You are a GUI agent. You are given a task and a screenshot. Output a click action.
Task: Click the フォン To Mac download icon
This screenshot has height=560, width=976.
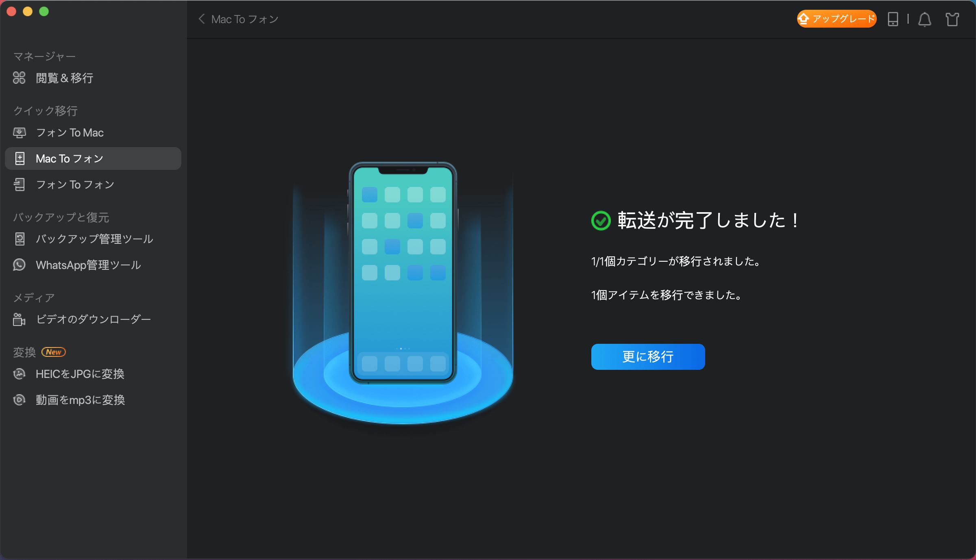19,132
